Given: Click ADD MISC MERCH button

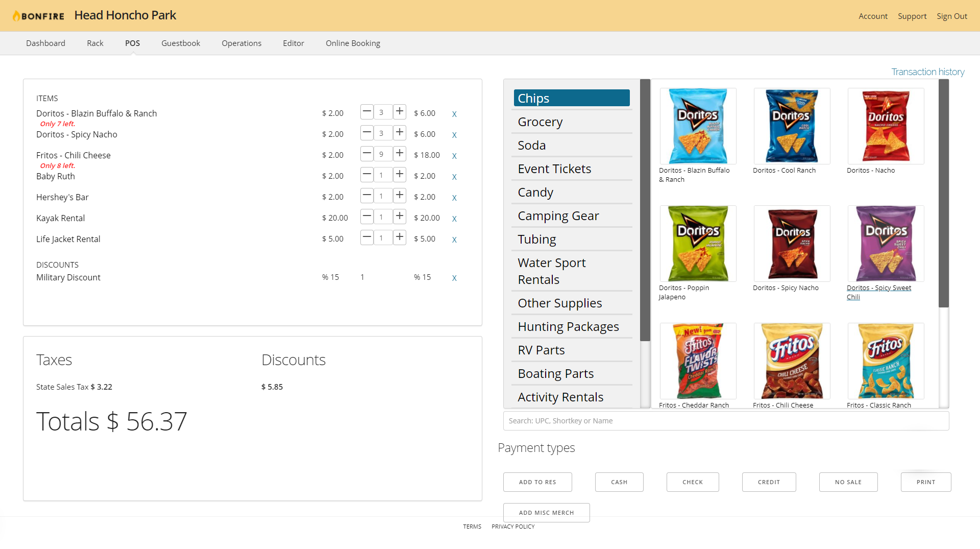Looking at the screenshot, I should (x=546, y=513).
